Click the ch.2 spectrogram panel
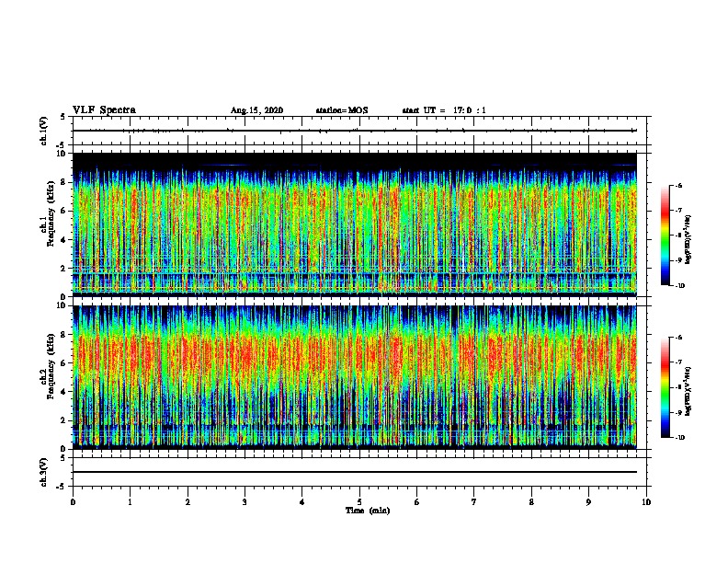 click(x=355, y=377)
